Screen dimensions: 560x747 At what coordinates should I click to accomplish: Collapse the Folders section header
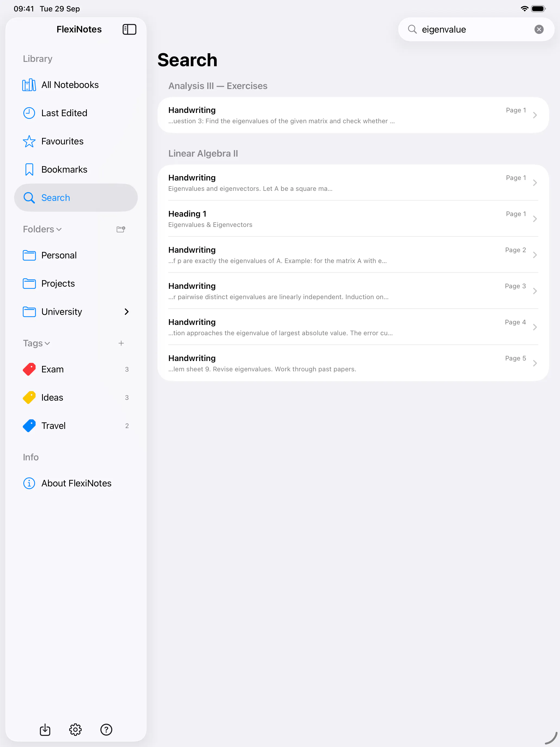[42, 229]
